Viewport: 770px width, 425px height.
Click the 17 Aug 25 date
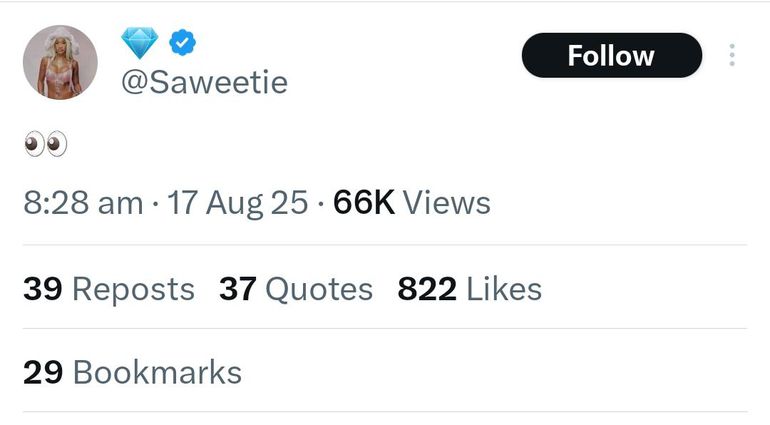238,203
